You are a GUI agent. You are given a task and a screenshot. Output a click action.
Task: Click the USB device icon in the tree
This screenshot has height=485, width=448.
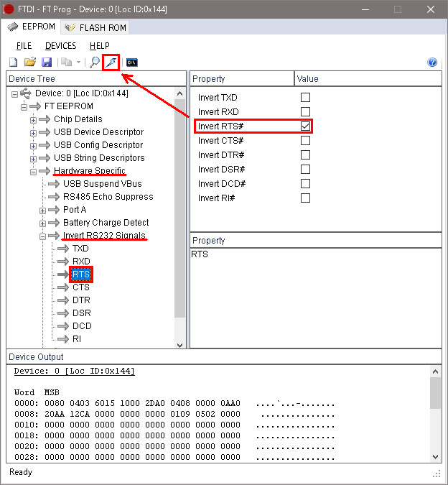(26, 93)
